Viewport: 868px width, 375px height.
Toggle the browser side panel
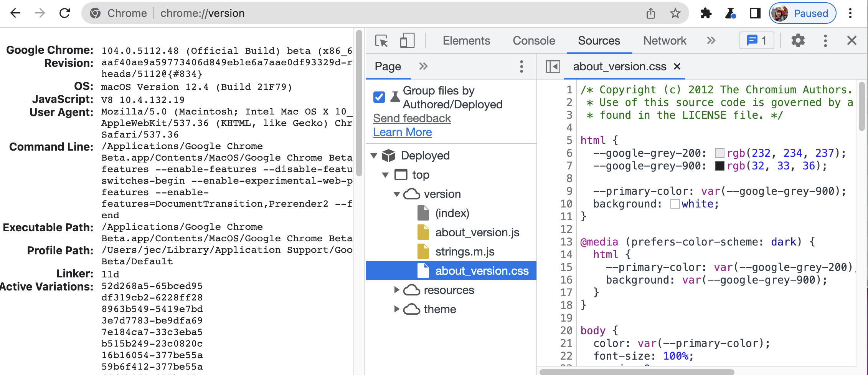(x=755, y=13)
